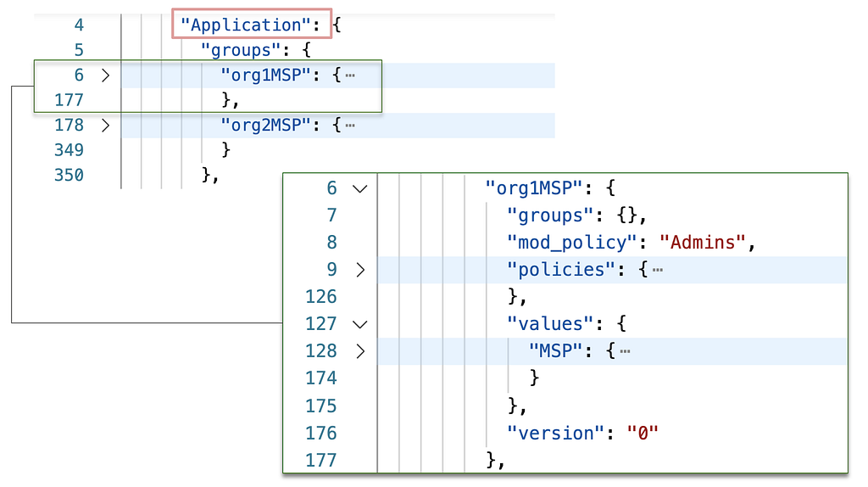This screenshot has width=868, height=487.
Task: Click the "version" key text
Action: (555, 434)
